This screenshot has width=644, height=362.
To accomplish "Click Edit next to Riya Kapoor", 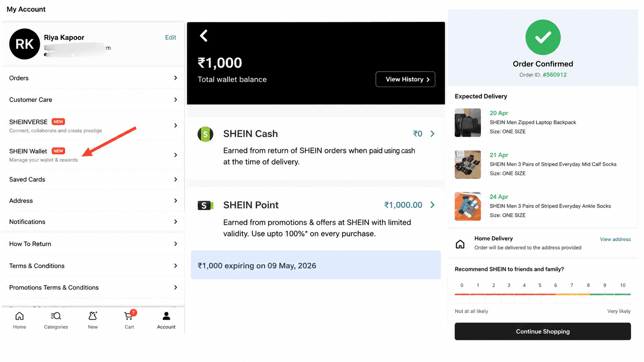I will tap(171, 37).
